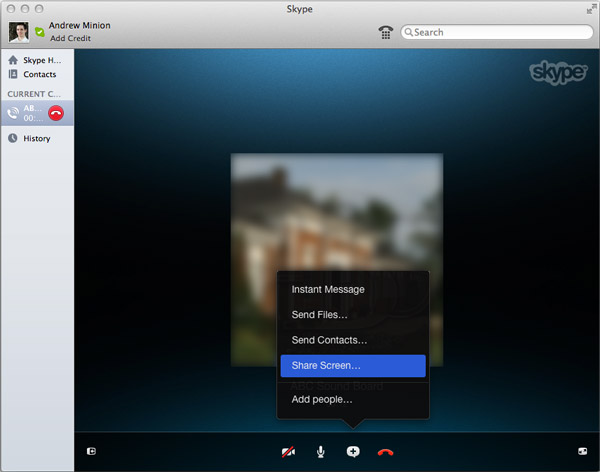
Task: Open the dial pad phone icon
Action: (x=386, y=32)
